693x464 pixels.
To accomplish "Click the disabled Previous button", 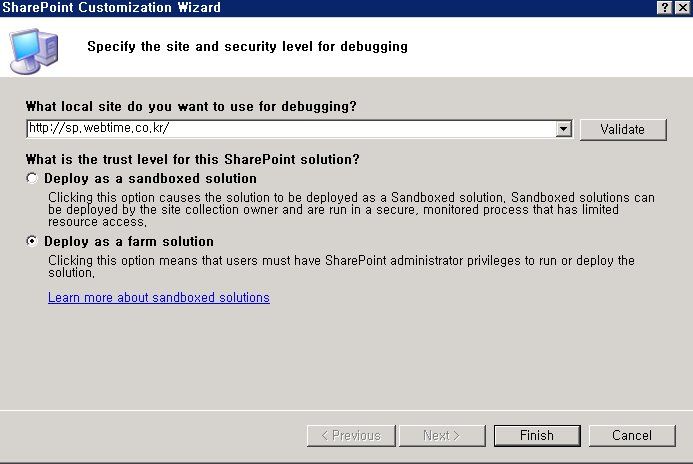I will pos(351,436).
